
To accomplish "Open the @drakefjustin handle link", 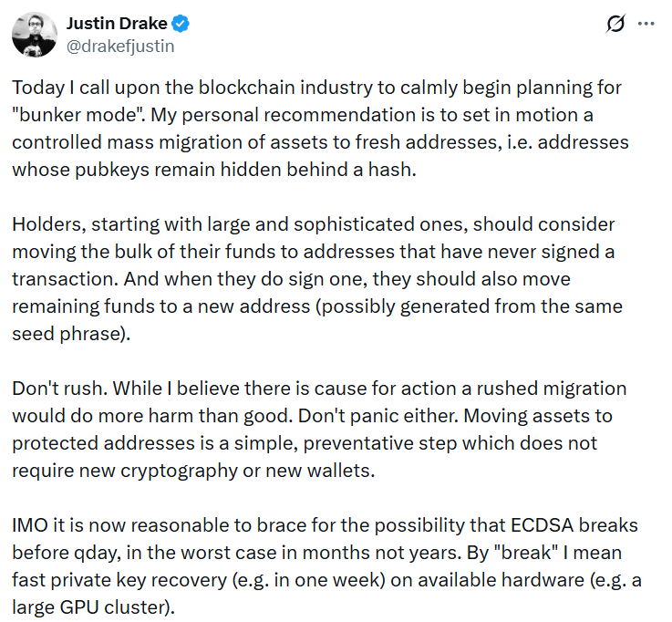I will [120, 46].
